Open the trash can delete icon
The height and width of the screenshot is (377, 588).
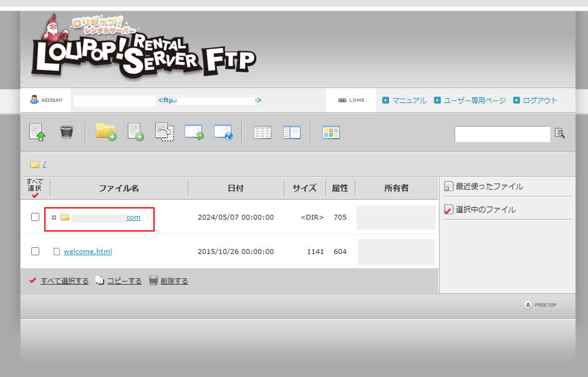tap(67, 132)
